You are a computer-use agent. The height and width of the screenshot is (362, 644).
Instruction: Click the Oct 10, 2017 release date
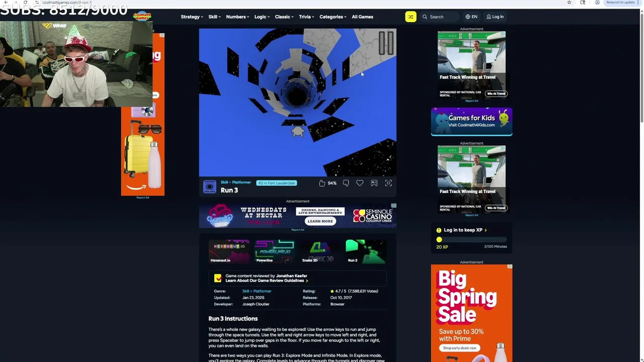coord(341,298)
